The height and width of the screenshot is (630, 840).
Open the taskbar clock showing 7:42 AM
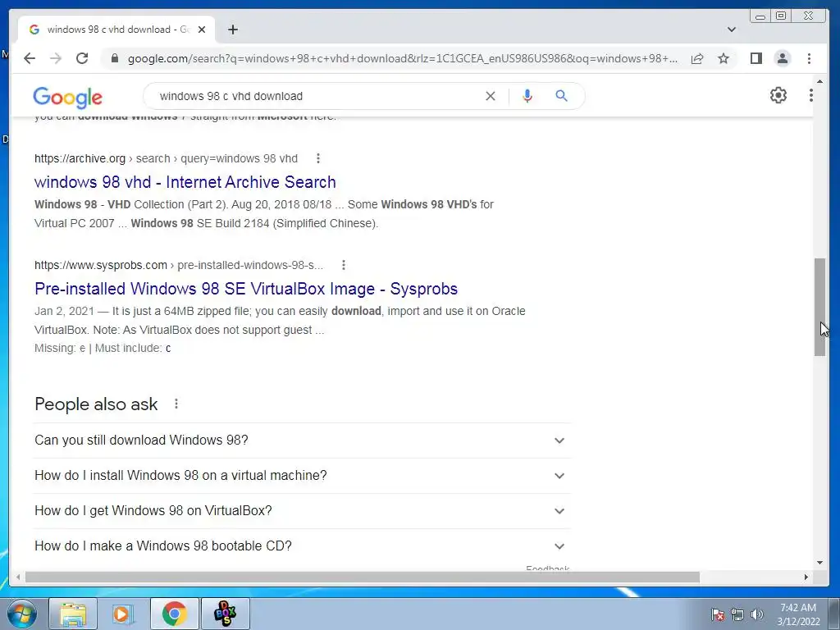point(798,614)
